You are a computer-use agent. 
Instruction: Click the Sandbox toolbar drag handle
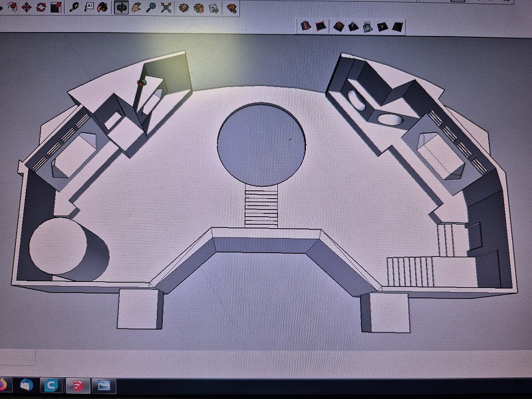[x=296, y=26]
